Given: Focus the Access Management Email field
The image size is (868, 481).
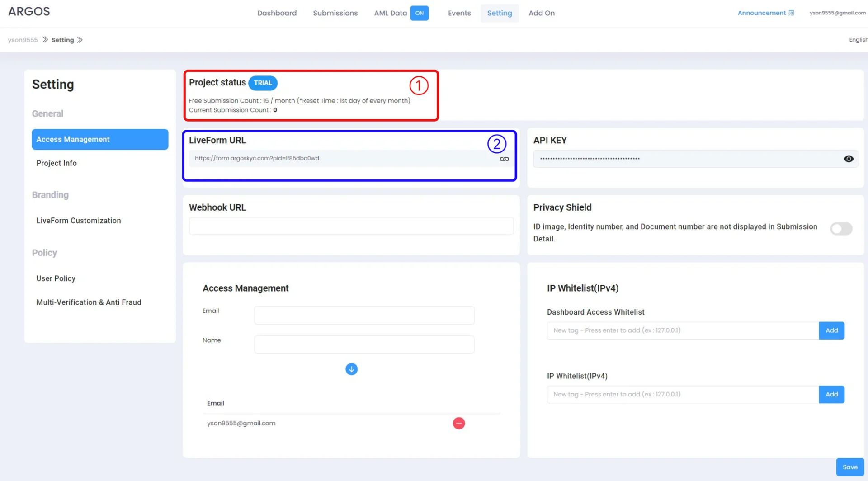Looking at the screenshot, I should click(364, 315).
